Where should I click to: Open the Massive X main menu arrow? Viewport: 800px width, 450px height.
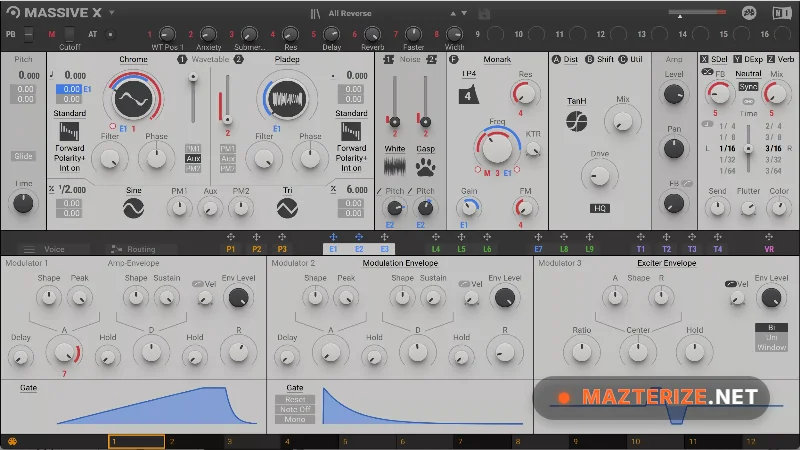tap(112, 13)
